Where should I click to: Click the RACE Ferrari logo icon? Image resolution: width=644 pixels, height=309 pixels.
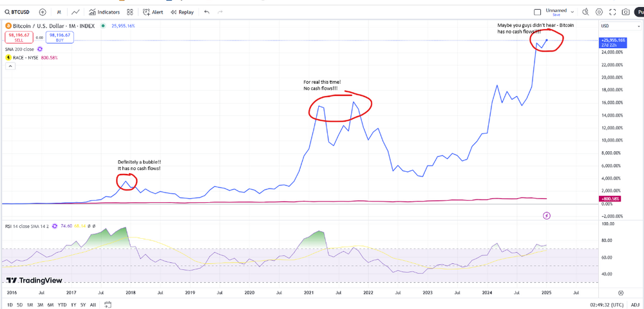point(8,58)
